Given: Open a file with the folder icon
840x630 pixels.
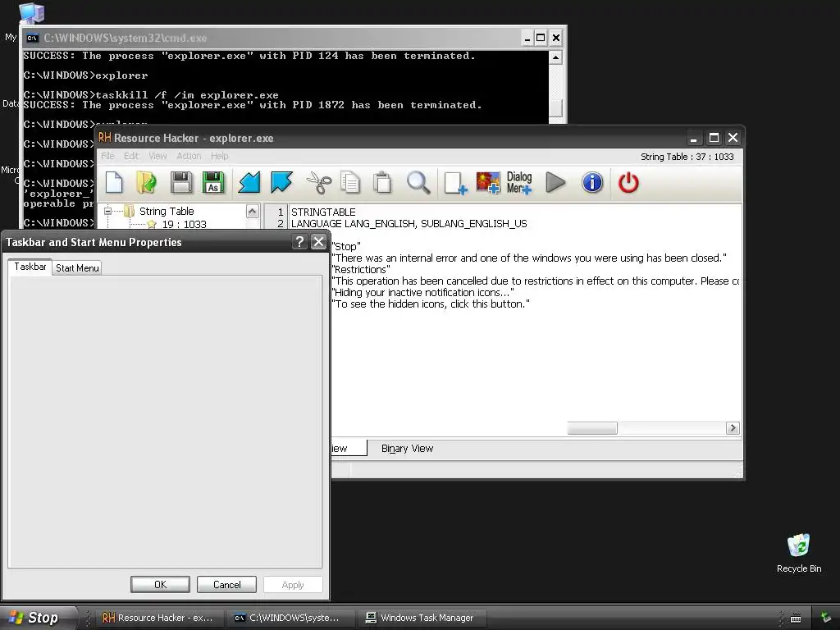Looking at the screenshot, I should tap(146, 183).
